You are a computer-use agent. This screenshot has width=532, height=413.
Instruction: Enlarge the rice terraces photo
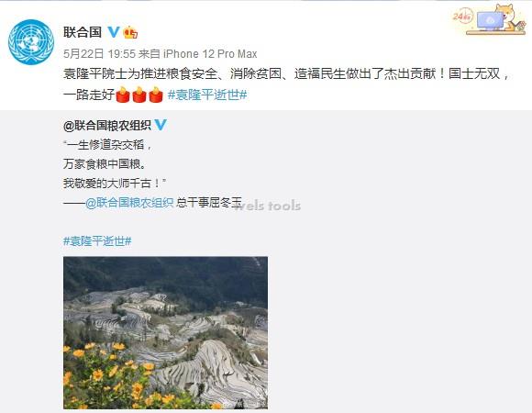coord(166,333)
